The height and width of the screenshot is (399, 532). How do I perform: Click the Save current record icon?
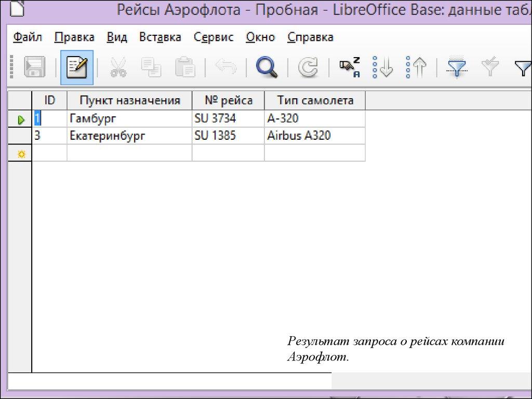(x=35, y=68)
